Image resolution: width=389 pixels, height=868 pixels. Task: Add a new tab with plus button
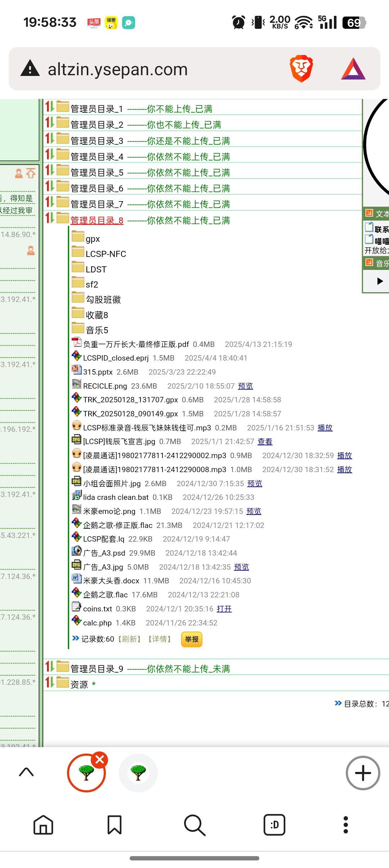(363, 773)
